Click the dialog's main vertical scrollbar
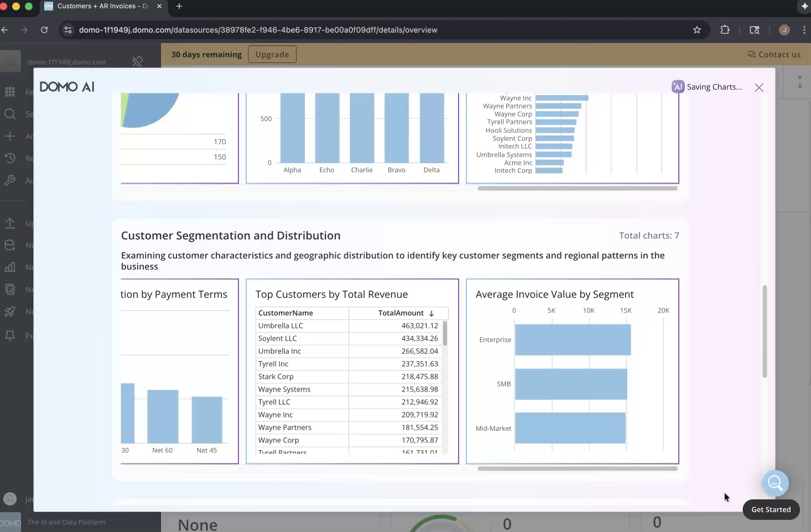811x532 pixels. [765, 332]
